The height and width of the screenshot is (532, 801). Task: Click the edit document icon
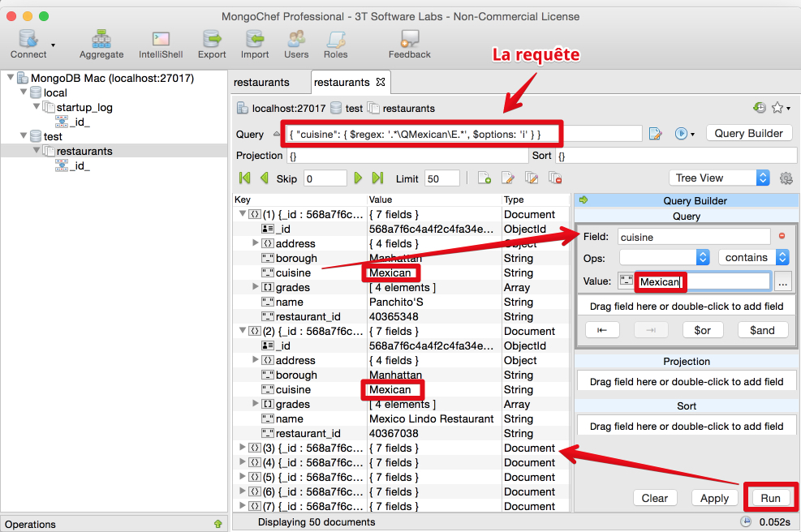pos(508,178)
